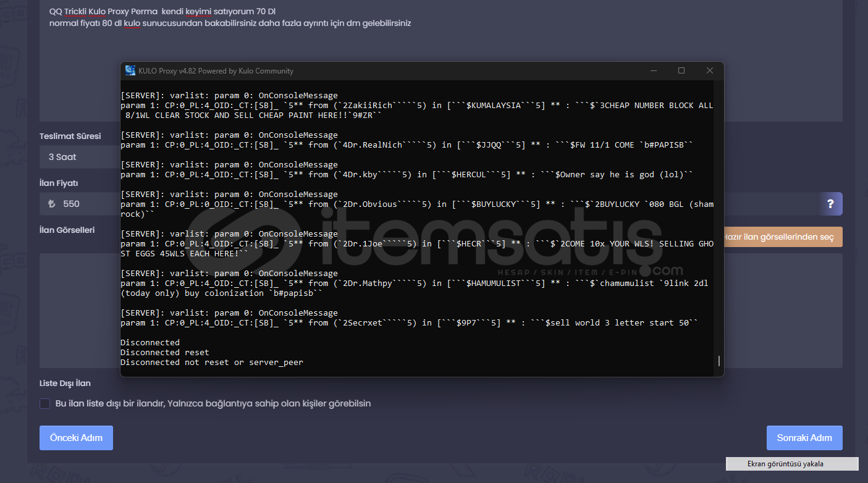Click the console line mentioning 2ZakiiRich
Screen dimensions: 868x483
417,111
